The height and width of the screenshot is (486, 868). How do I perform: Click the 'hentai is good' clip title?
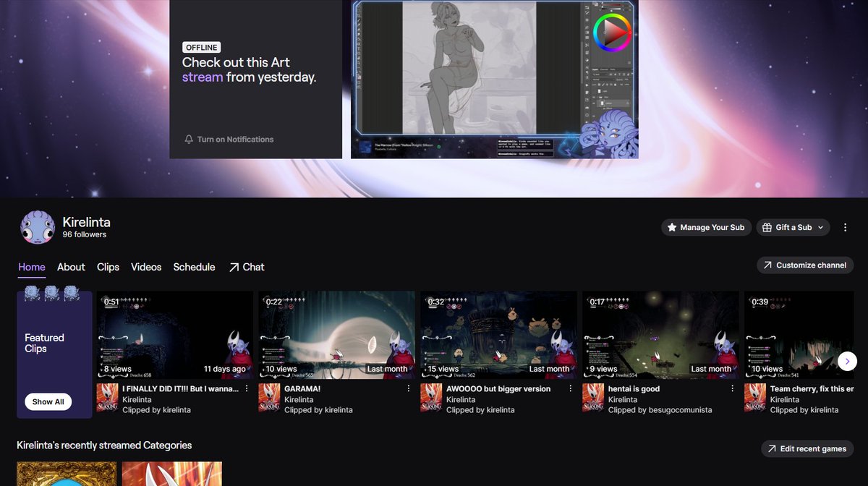[x=634, y=389]
